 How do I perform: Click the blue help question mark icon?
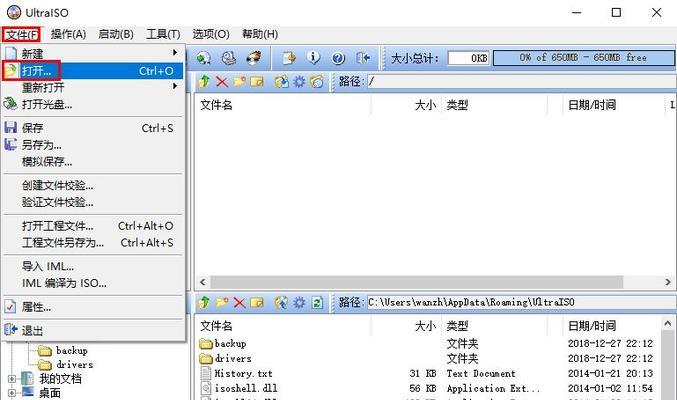tap(338, 57)
